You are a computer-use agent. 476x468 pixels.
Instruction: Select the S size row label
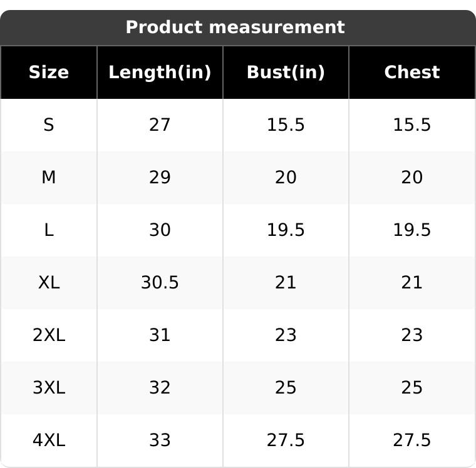tap(49, 125)
